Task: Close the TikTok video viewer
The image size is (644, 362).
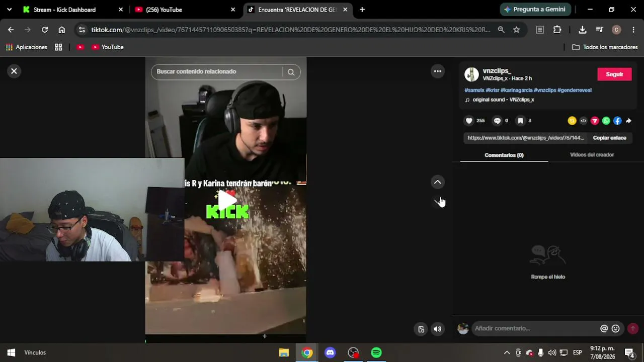Action: point(14,71)
